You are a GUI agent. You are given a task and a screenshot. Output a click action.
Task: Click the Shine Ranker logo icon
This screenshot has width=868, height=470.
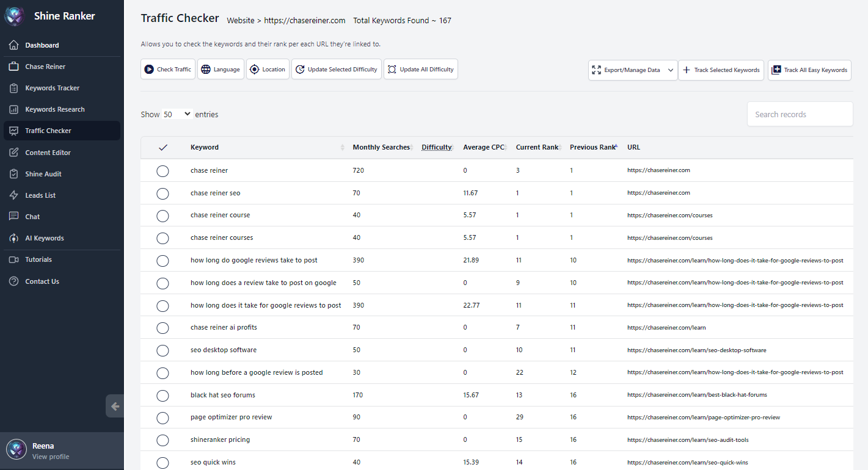click(15, 16)
